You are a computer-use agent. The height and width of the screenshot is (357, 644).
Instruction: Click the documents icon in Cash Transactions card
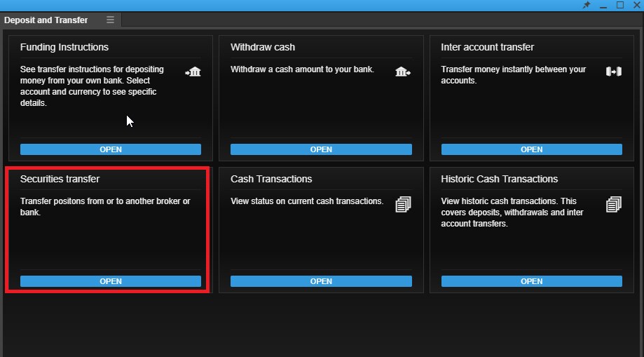tap(403, 204)
